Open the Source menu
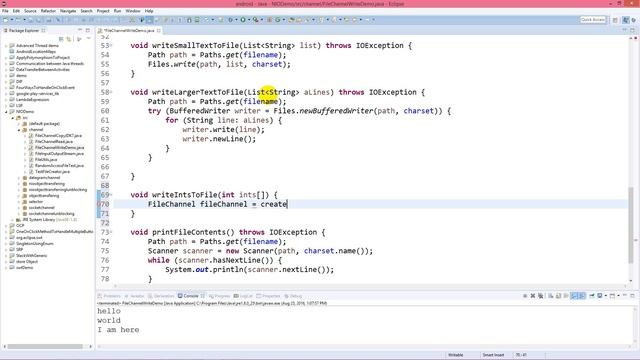 tap(30, 11)
